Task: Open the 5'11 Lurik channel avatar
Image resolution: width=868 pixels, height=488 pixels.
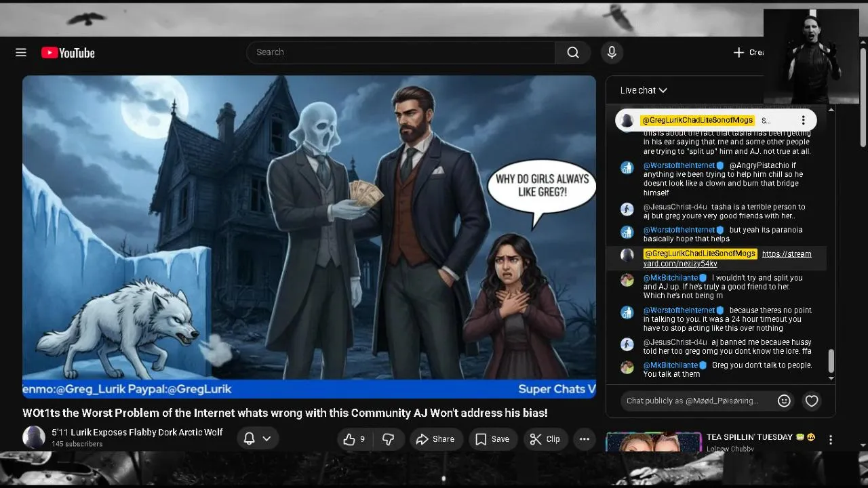Action: (x=34, y=437)
